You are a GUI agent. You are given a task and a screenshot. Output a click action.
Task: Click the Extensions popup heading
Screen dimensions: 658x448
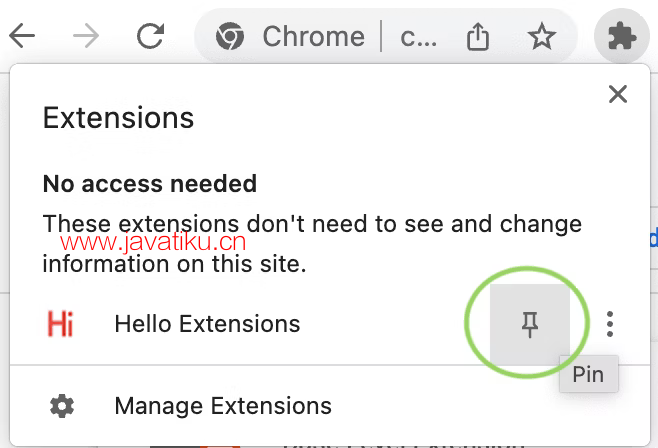118,118
